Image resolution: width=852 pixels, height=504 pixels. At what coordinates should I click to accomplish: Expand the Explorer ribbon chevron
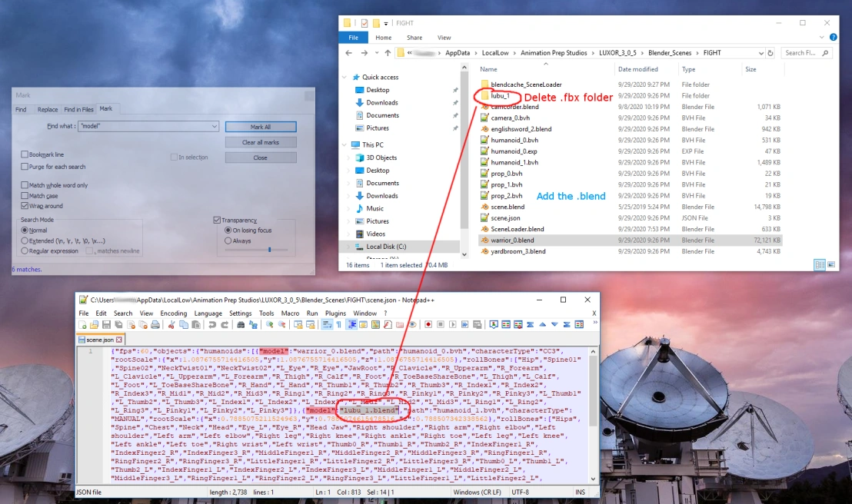(821, 38)
